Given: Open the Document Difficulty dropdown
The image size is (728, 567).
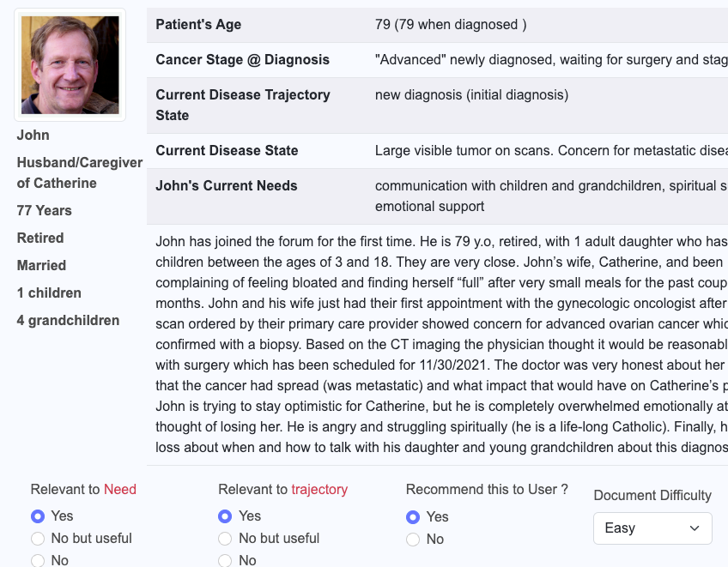Looking at the screenshot, I should (x=652, y=528).
